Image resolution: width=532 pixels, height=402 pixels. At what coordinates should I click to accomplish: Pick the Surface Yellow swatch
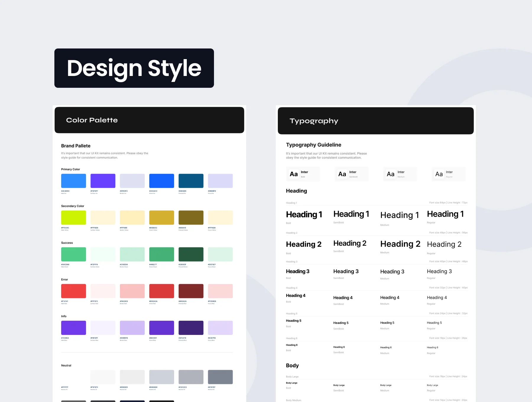(103, 218)
